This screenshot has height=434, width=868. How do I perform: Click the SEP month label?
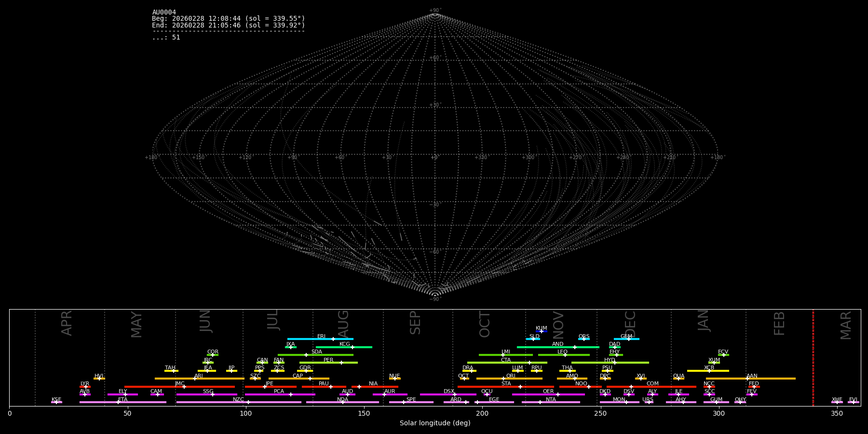[x=415, y=323]
